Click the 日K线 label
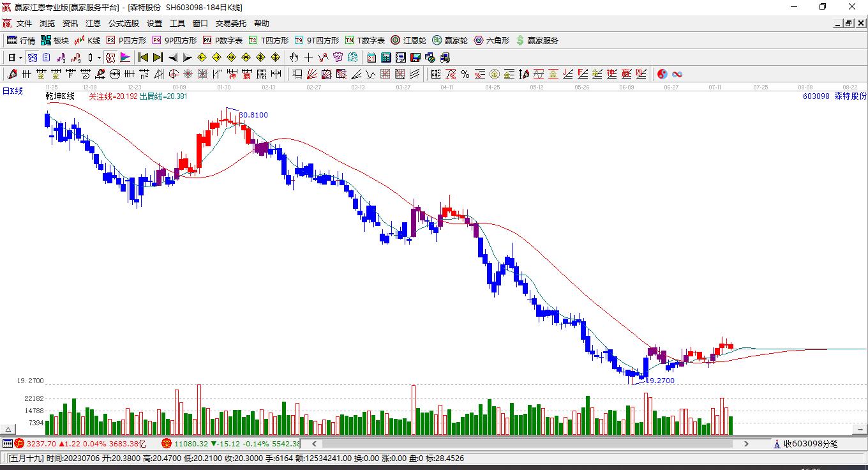868x470 pixels. (12, 91)
